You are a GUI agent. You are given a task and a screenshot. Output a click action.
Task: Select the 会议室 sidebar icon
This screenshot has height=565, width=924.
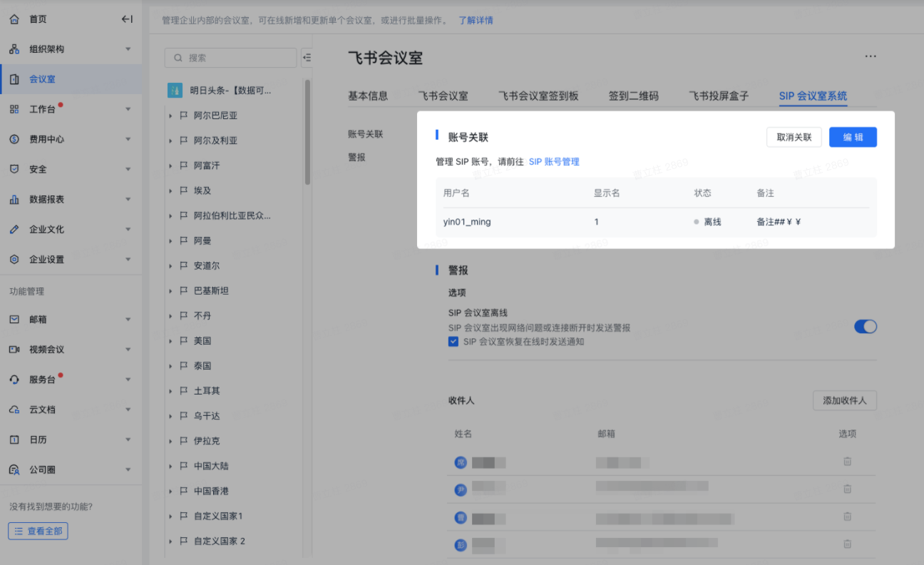[14, 79]
